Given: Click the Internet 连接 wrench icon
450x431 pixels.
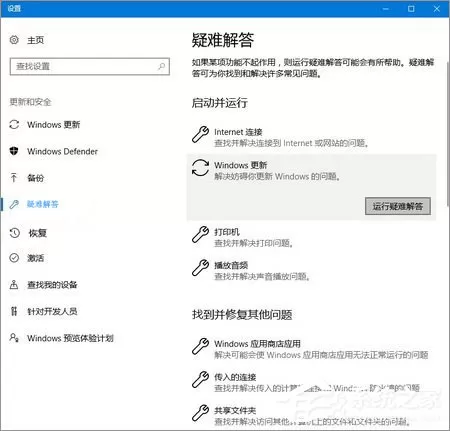Looking at the screenshot, I should pos(200,135).
